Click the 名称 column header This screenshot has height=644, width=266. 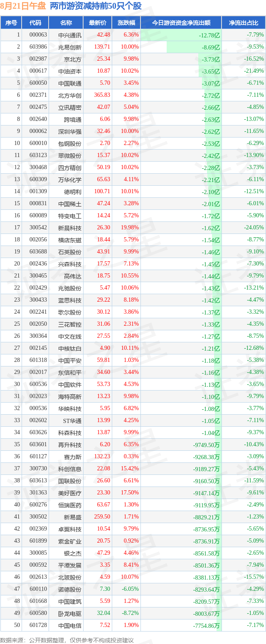point(66,23)
